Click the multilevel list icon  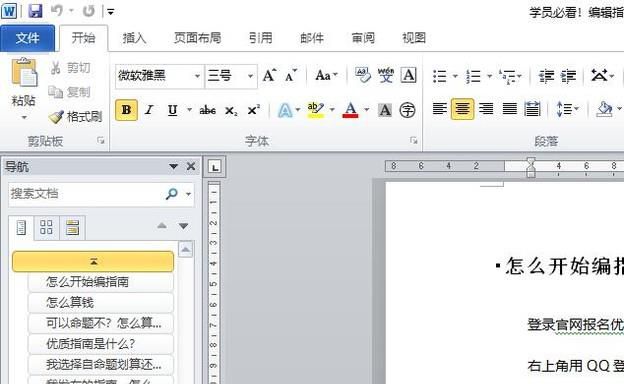click(507, 76)
